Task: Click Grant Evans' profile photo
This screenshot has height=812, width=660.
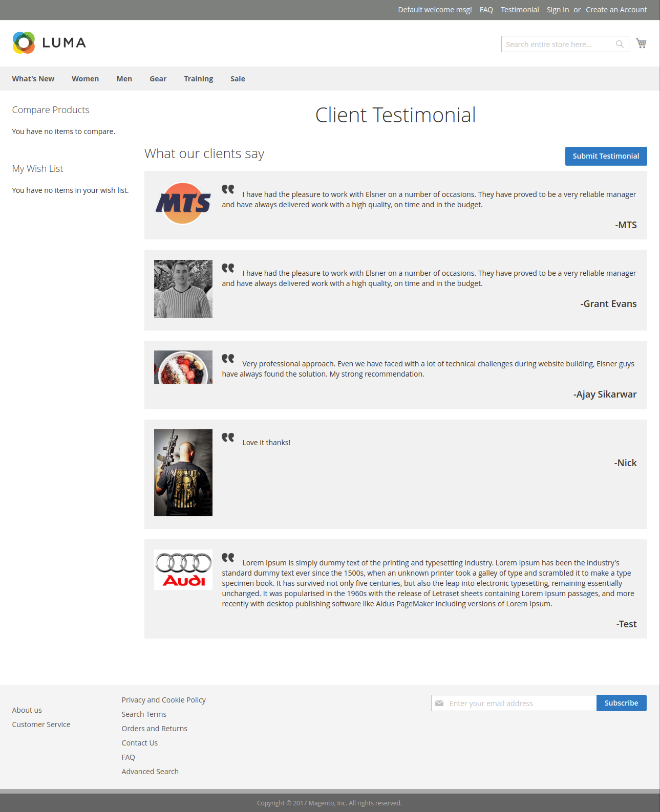Action: click(x=183, y=289)
